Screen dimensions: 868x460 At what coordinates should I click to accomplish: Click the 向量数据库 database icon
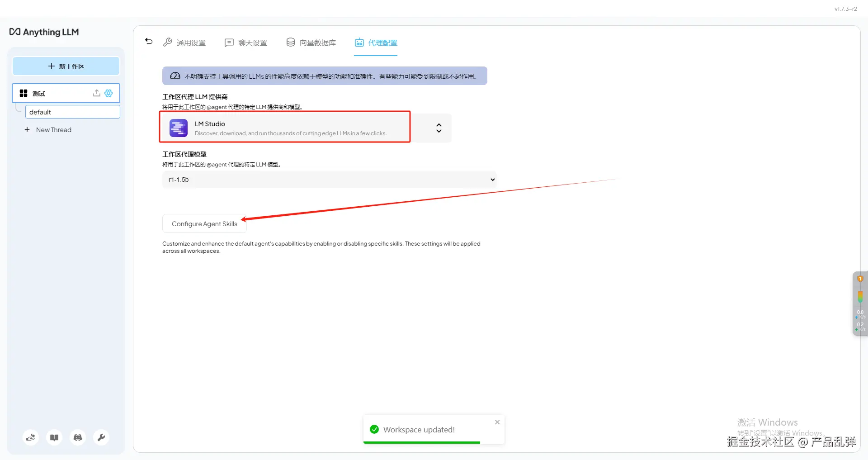pyautogui.click(x=291, y=42)
